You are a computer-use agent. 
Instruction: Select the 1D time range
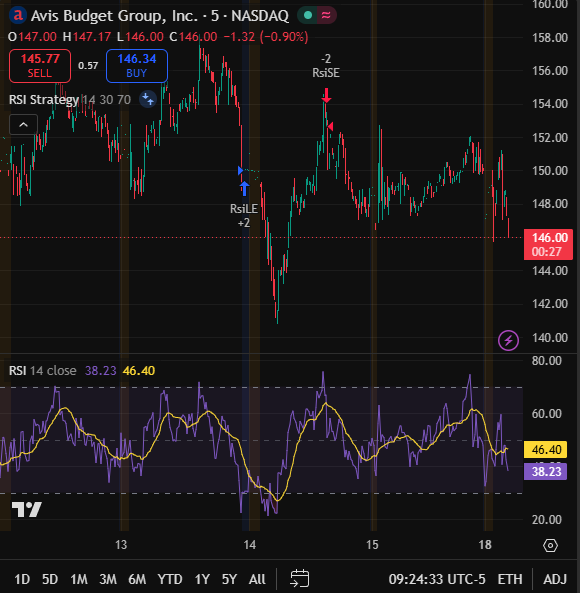click(22, 579)
